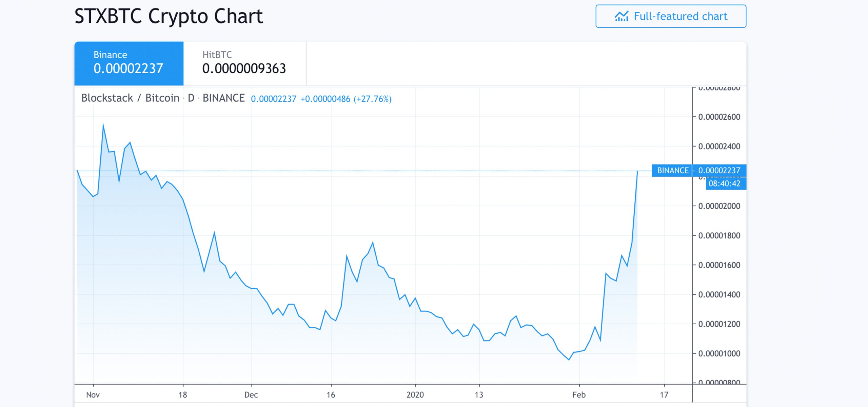Screen dimensions: 868x407
Task: Switch to the Binance exchange tab
Action: (129, 63)
